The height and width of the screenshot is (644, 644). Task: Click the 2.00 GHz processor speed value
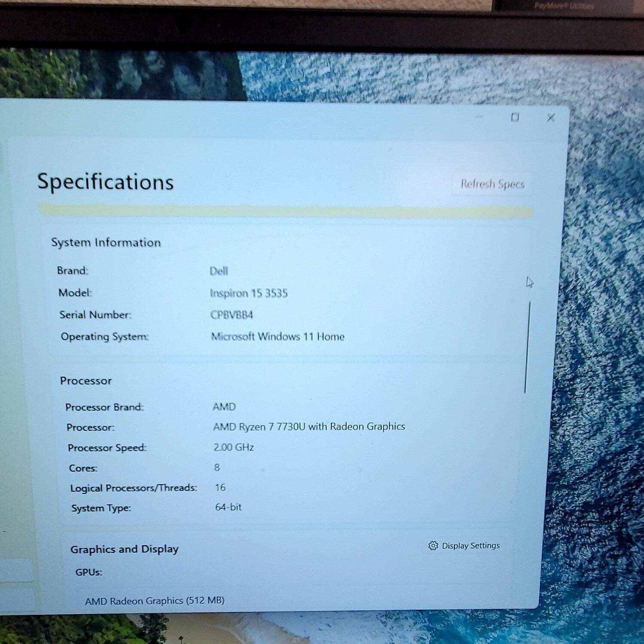(x=234, y=447)
